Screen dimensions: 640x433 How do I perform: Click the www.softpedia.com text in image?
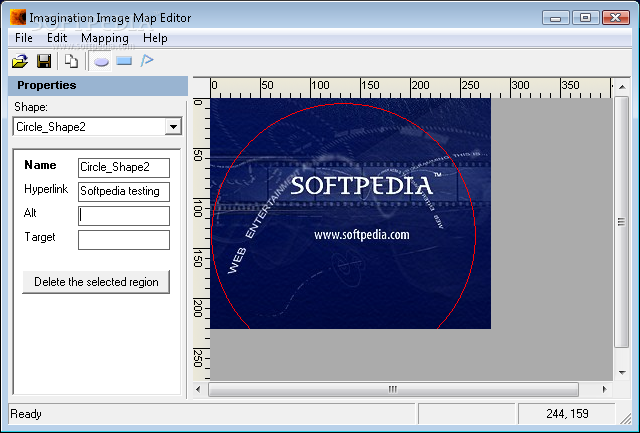362,235
